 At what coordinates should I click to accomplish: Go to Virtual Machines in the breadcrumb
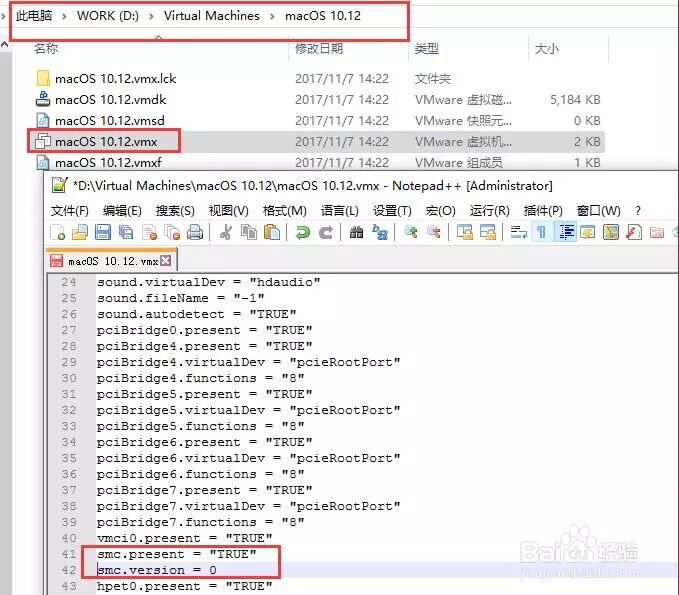212,16
